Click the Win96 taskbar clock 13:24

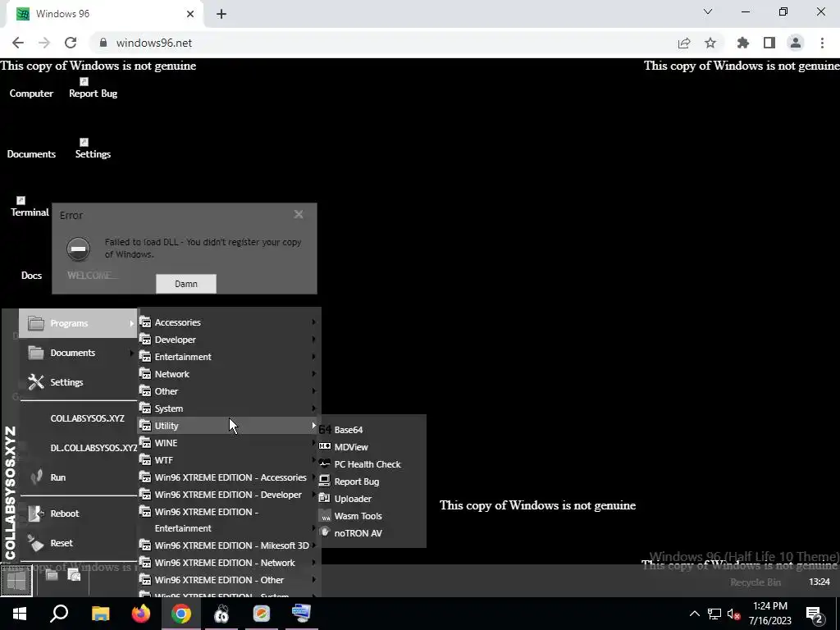[x=819, y=582]
